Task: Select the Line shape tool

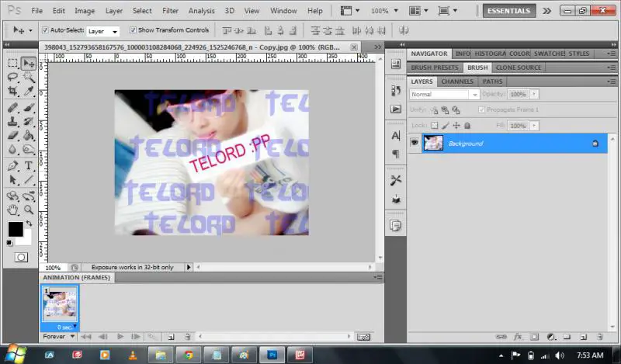Action: click(x=29, y=180)
